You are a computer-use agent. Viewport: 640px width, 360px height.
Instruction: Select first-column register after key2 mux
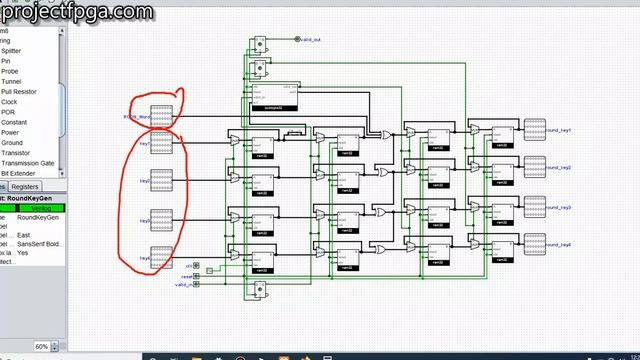click(262, 185)
